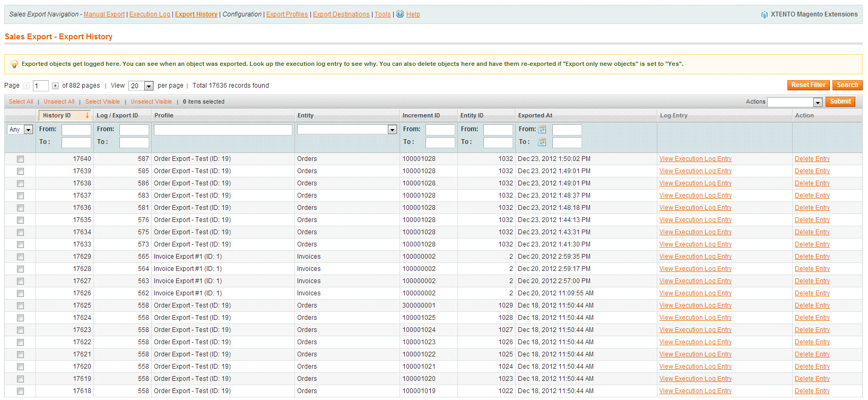868x400 pixels.
Task: Click the XTENTO Magento Extensions logo icon
Action: click(764, 15)
